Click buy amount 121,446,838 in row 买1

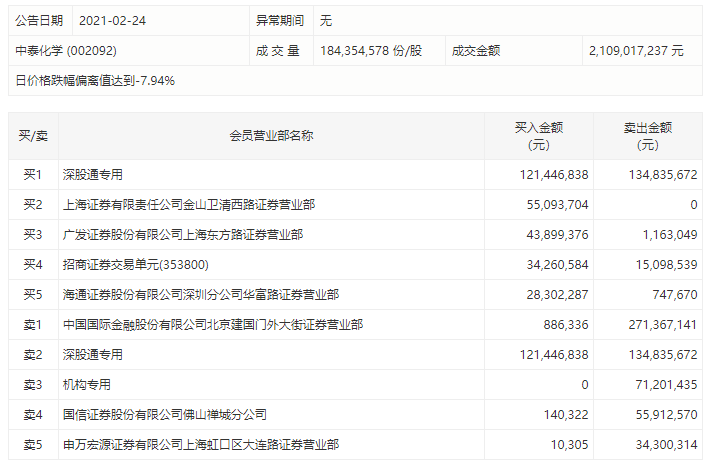point(554,175)
